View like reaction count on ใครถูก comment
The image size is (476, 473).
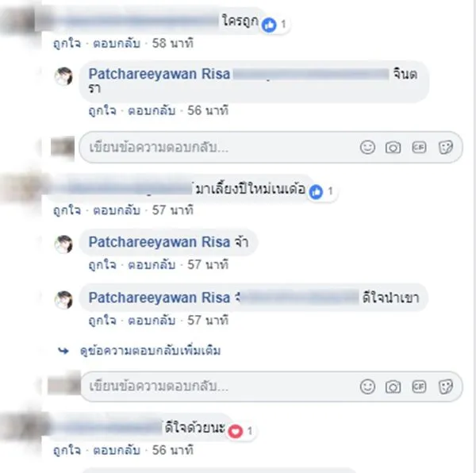[x=274, y=25]
